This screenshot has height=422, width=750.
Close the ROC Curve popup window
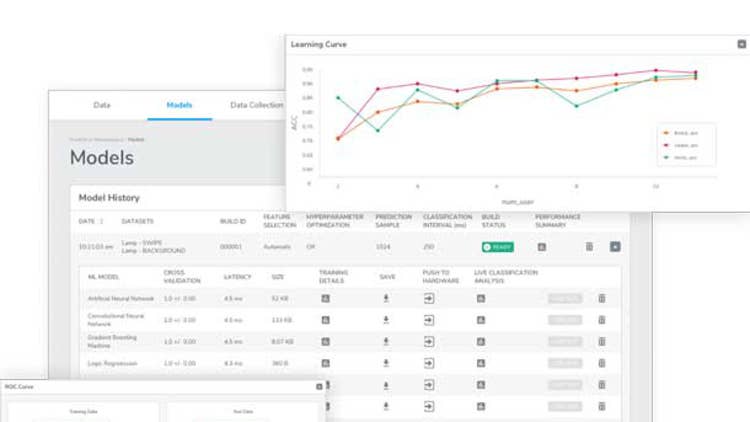319,386
